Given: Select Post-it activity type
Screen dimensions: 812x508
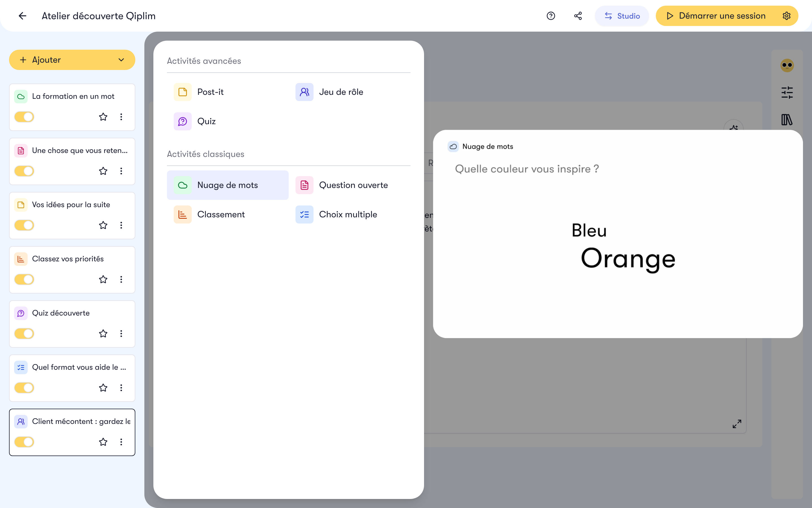Looking at the screenshot, I should pyautogui.click(x=228, y=92).
